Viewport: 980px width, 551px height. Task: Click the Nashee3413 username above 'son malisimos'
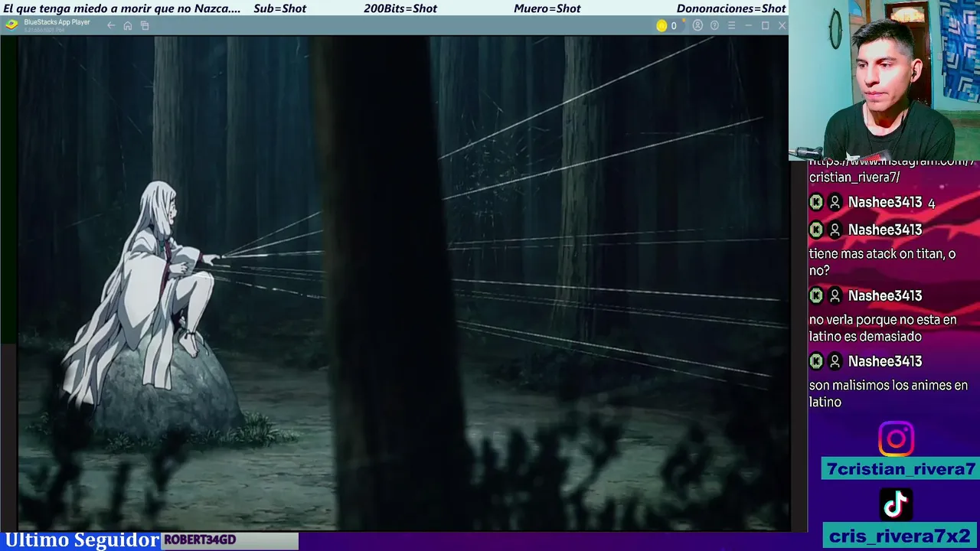pyautogui.click(x=885, y=361)
